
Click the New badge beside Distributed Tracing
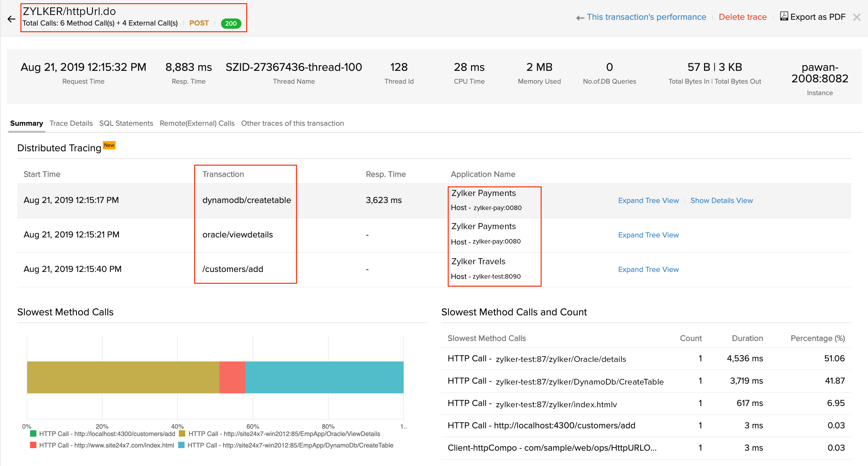[x=109, y=145]
